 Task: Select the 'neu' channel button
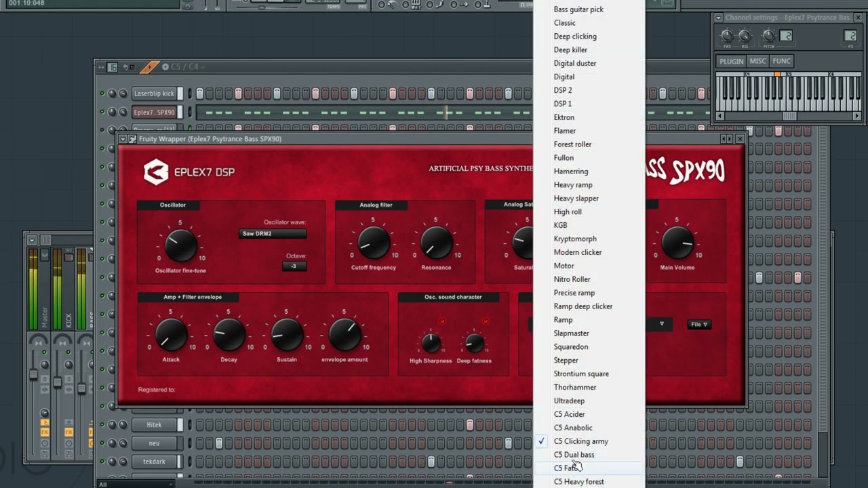154,443
